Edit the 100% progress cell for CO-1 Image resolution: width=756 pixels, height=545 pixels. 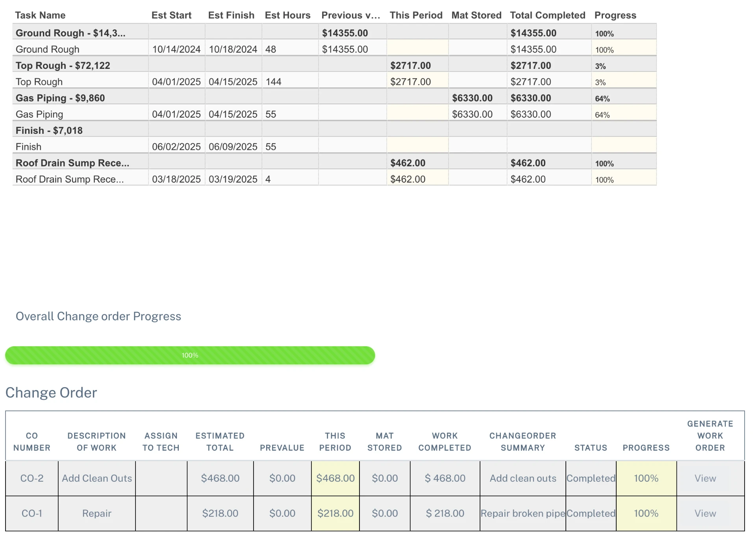pos(646,513)
